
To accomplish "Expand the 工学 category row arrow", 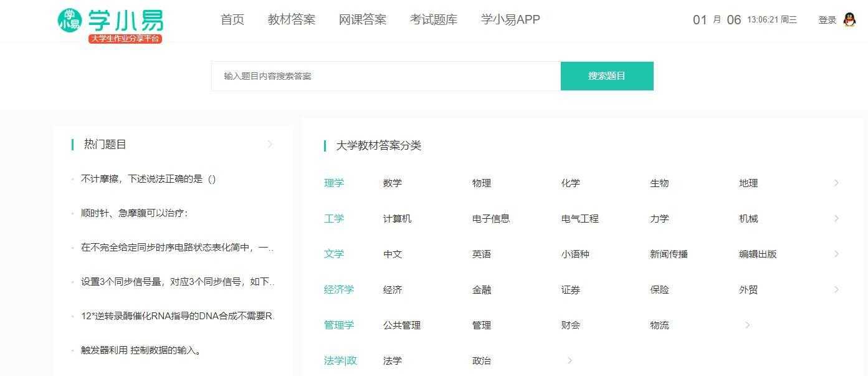I will tap(836, 219).
